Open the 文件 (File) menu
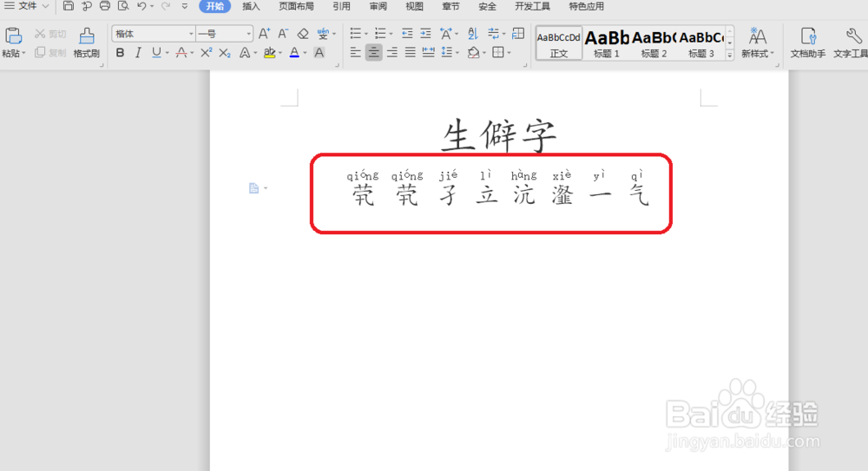Image resolution: width=868 pixels, height=471 pixels. tap(27, 6)
